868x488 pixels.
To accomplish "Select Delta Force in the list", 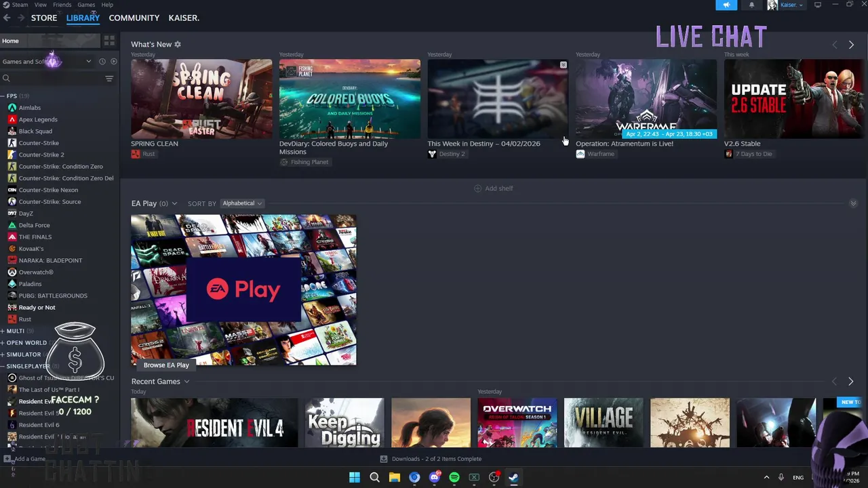I will pyautogui.click(x=34, y=225).
